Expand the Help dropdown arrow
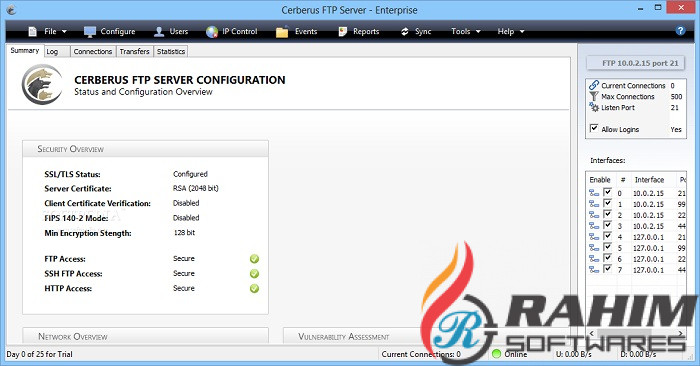 [522, 32]
